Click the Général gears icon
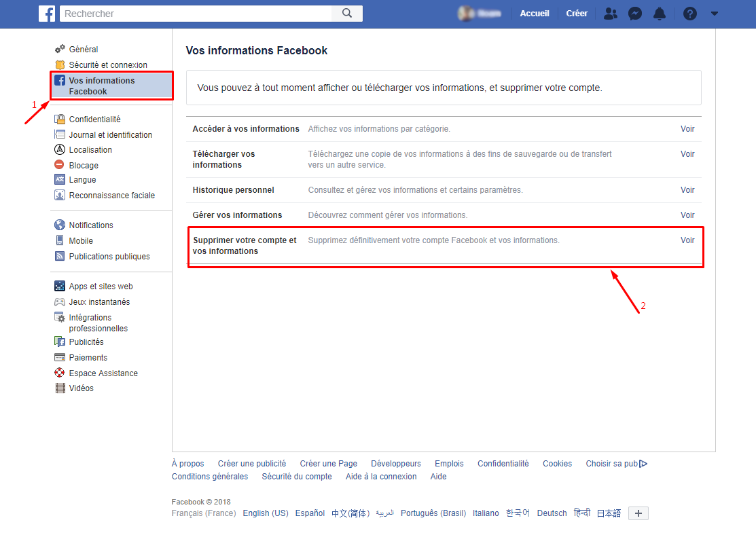Image resolution: width=756 pixels, height=533 pixels. coord(60,49)
